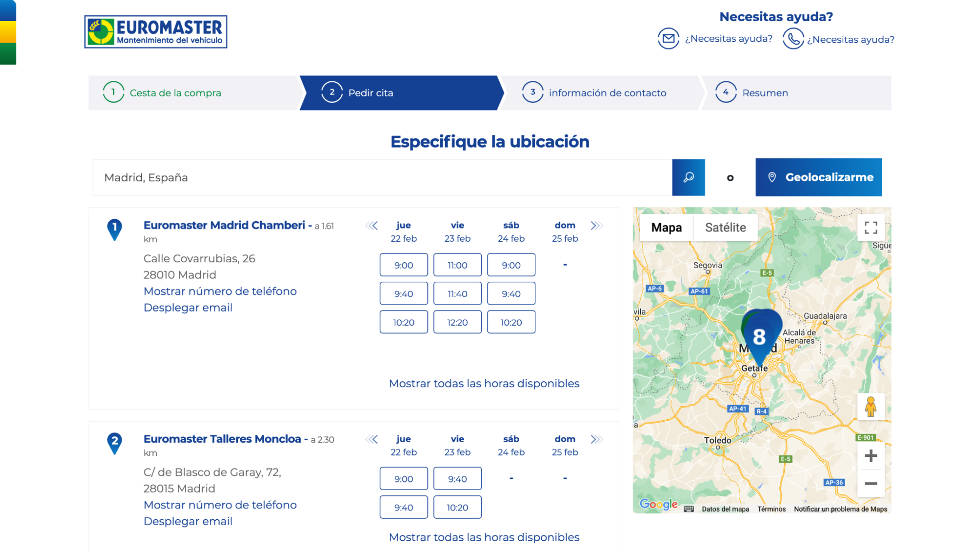The height and width of the screenshot is (553, 980).
Task: Click the Google logo on map
Action: point(658,504)
